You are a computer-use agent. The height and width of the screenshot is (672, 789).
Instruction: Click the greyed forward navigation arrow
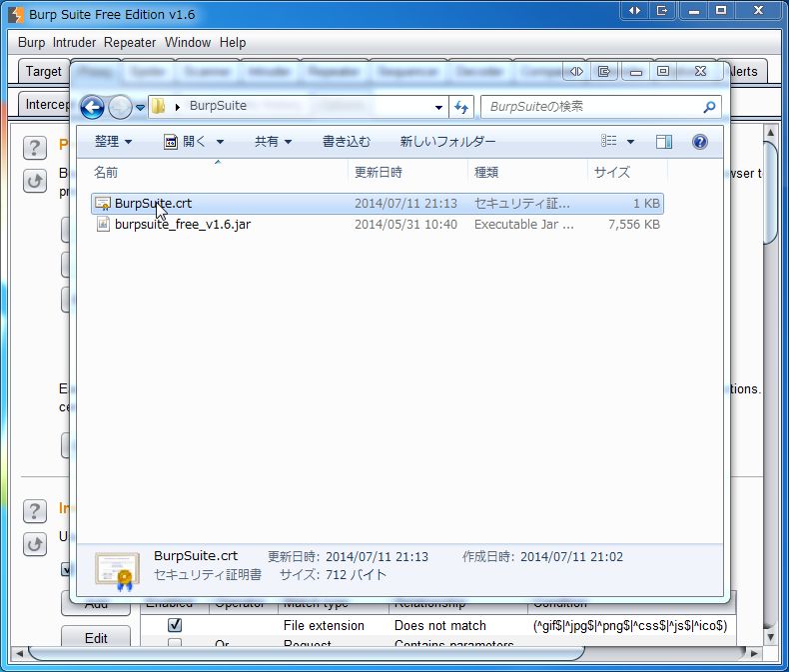click(x=120, y=107)
